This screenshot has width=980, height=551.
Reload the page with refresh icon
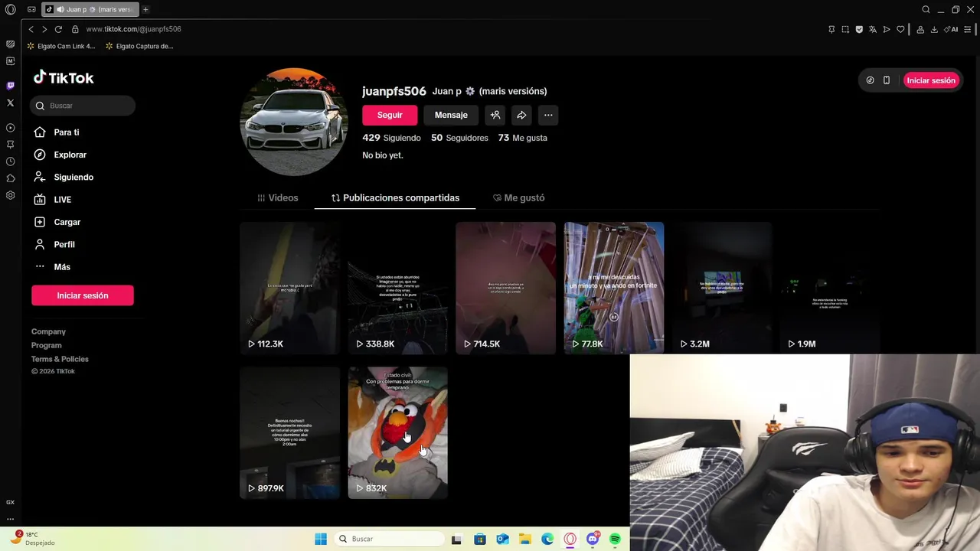58,29
